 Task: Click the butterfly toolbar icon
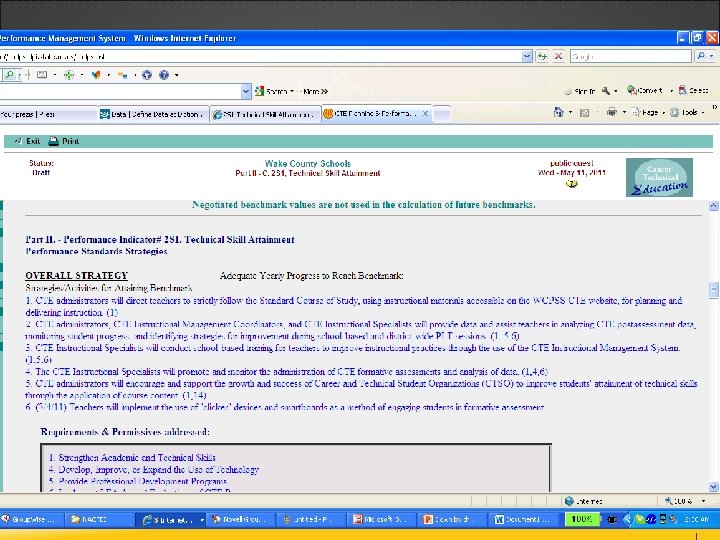pyautogui.click(x=96, y=75)
